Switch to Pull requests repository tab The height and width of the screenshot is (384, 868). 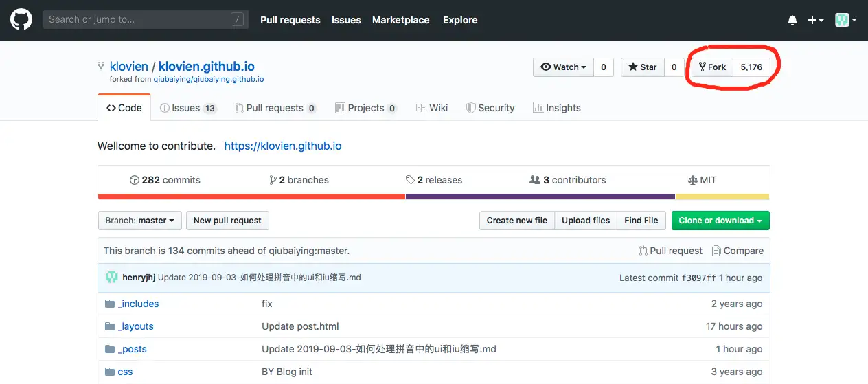point(275,108)
